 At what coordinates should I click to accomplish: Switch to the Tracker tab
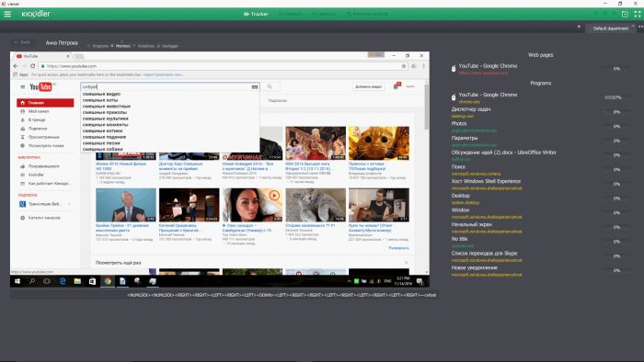click(x=256, y=14)
